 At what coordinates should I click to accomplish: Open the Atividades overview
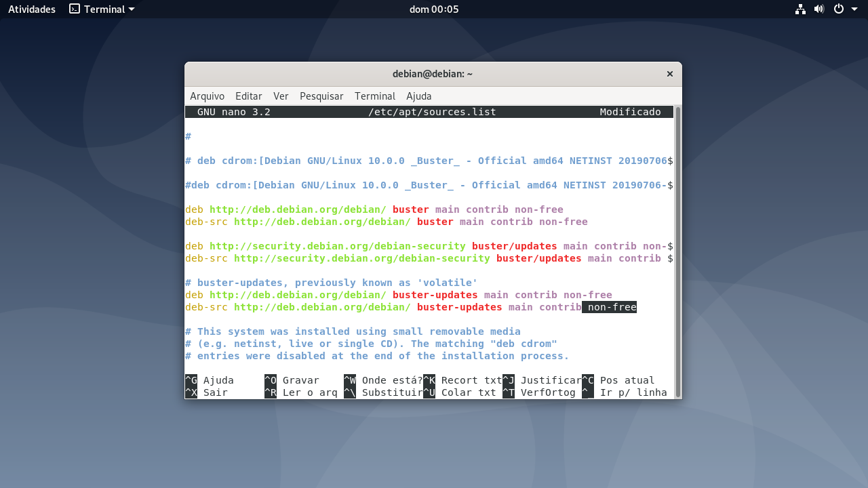click(x=32, y=9)
